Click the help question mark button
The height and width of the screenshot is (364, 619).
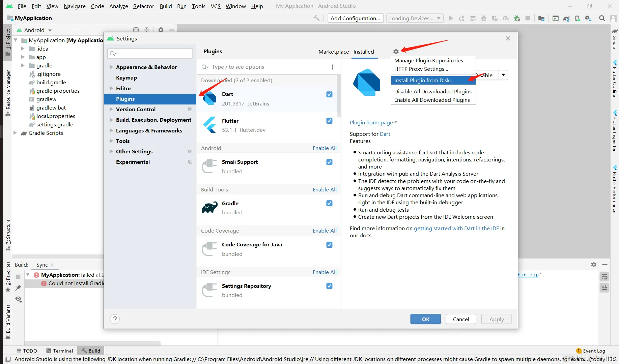pyautogui.click(x=115, y=319)
